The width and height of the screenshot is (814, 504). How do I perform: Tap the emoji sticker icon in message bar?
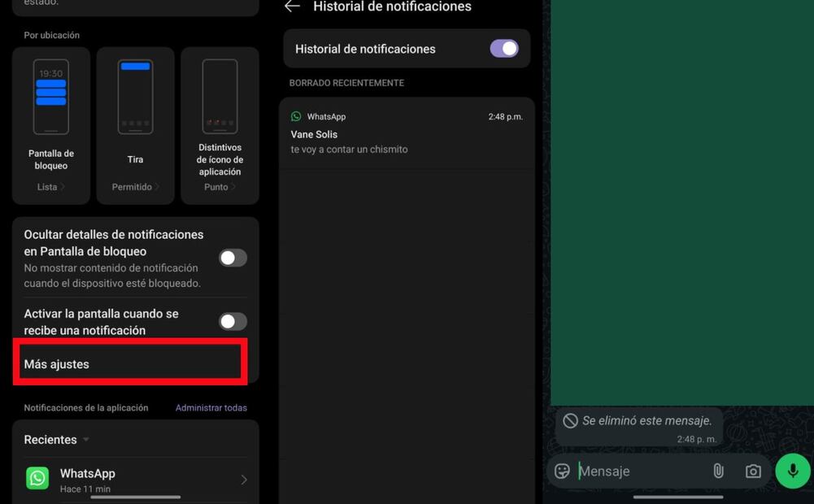coord(562,471)
